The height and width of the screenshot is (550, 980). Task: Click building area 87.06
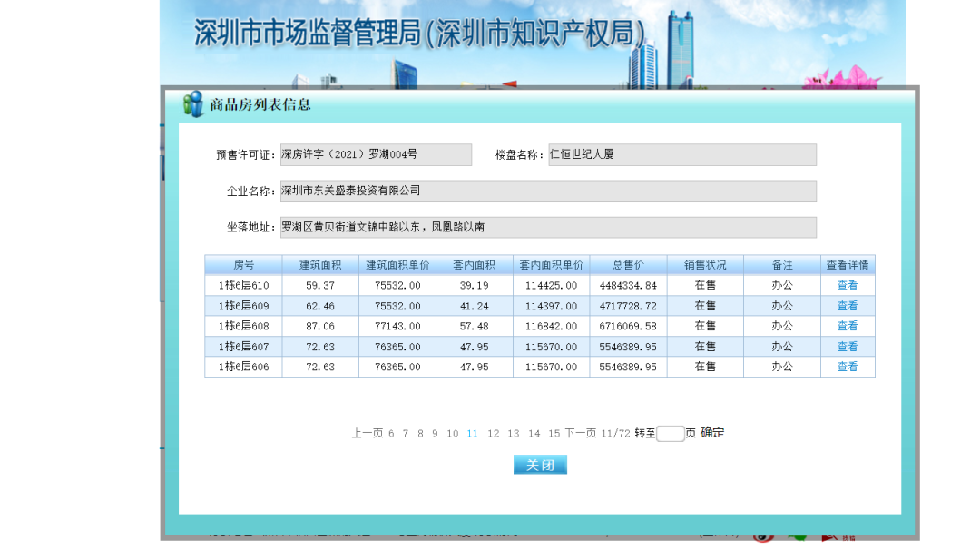point(320,326)
